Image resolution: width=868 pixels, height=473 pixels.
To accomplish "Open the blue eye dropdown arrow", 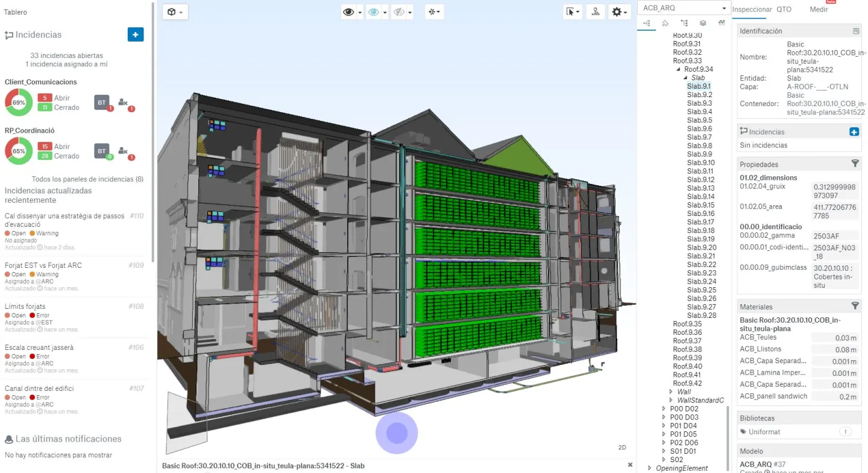I will 385,13.
